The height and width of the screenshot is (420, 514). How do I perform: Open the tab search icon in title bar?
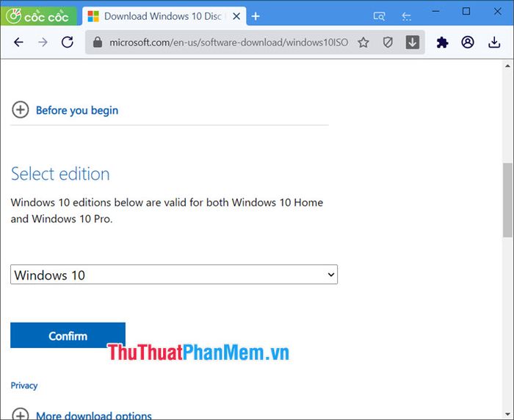pos(379,16)
